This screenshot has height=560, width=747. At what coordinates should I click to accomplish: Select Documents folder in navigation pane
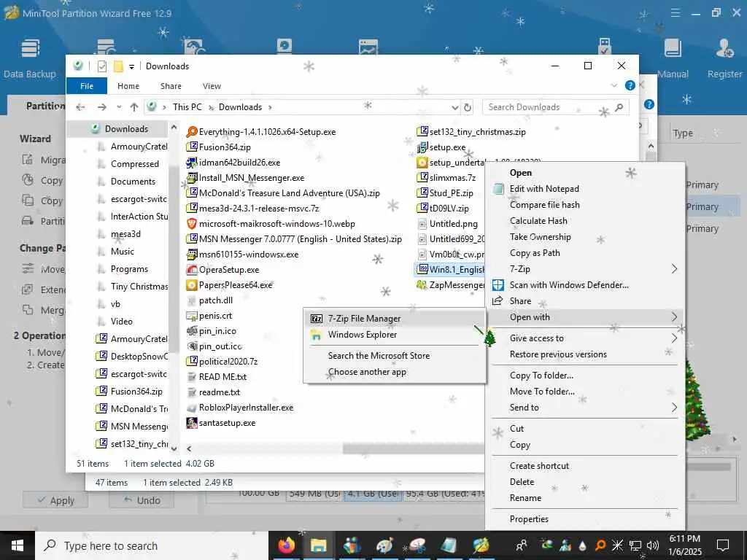133,182
